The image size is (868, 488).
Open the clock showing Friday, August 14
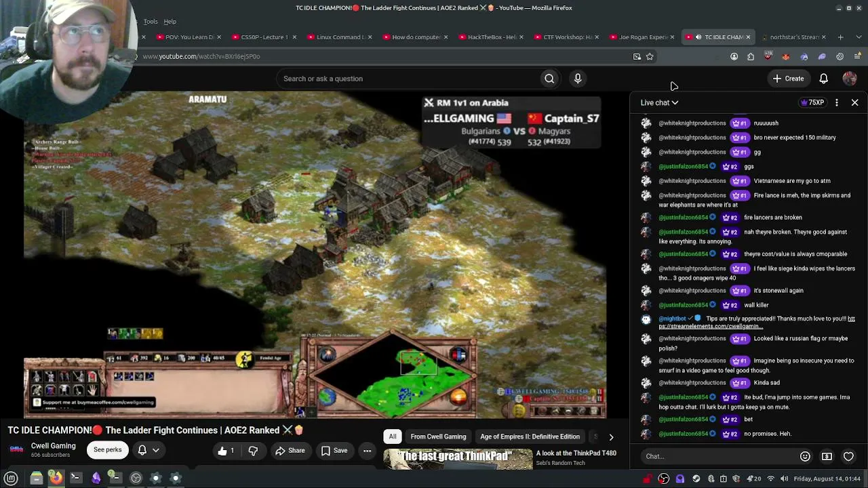tap(827, 479)
